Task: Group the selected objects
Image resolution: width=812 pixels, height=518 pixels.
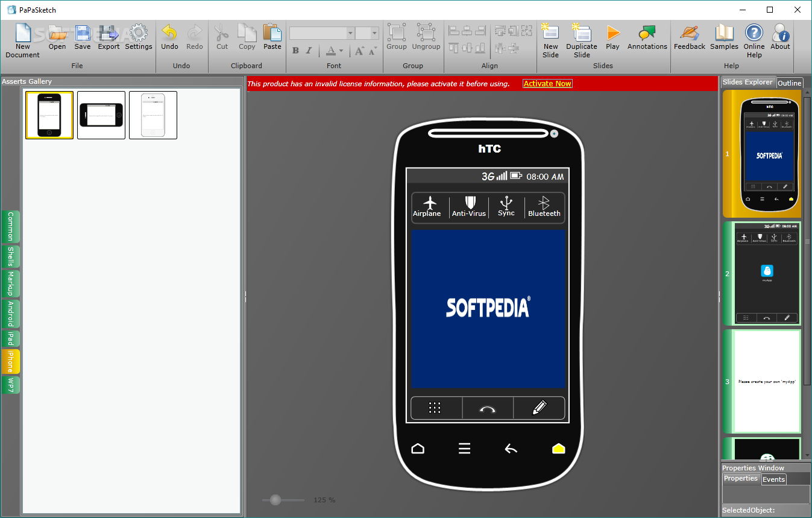Action: (x=397, y=37)
